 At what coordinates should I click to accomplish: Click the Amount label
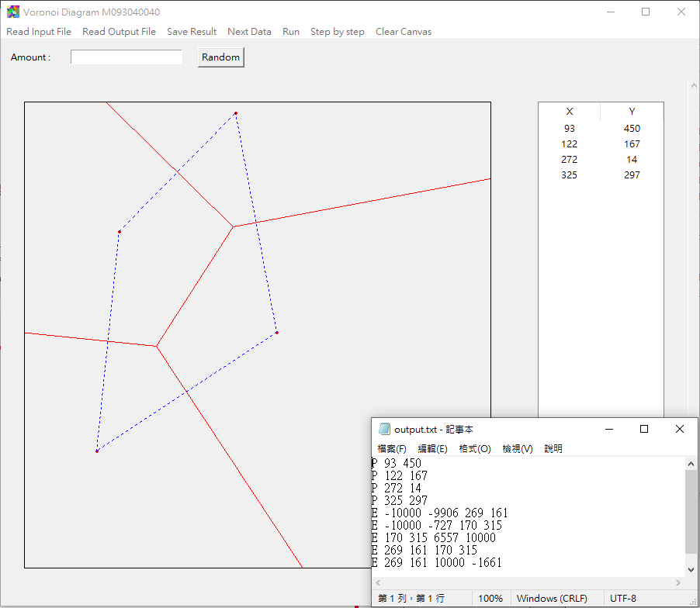30,57
